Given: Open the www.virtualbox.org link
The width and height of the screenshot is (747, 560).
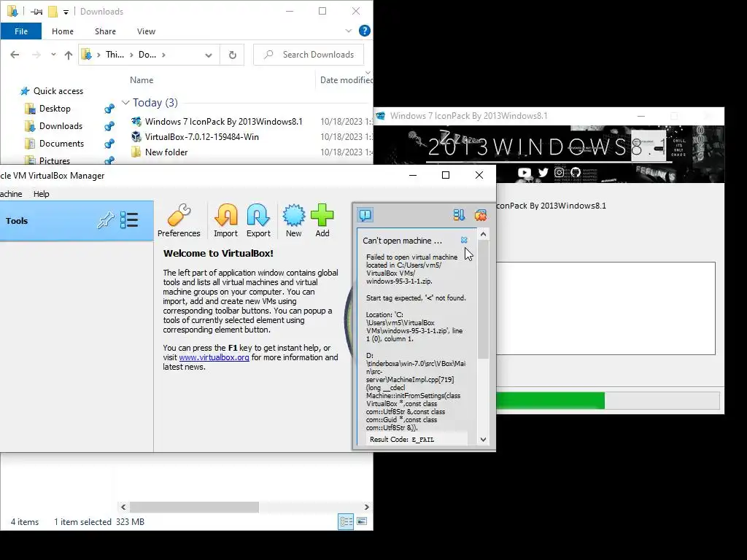Looking at the screenshot, I should [x=214, y=357].
